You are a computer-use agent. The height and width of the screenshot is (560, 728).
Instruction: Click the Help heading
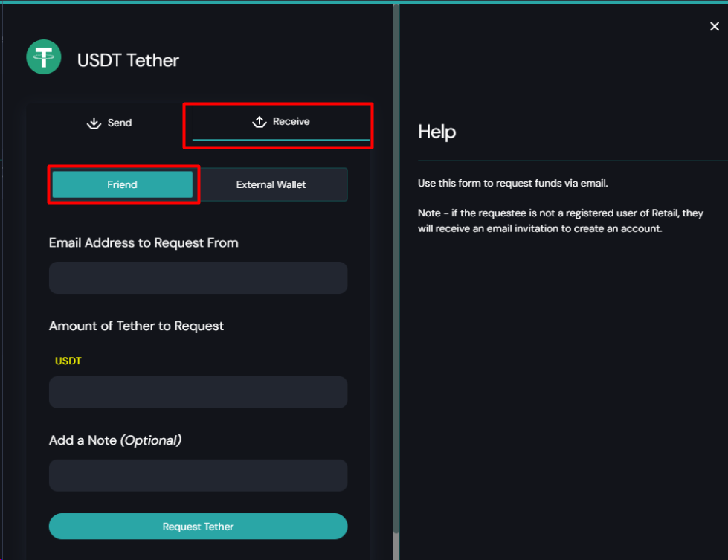pyautogui.click(x=437, y=132)
